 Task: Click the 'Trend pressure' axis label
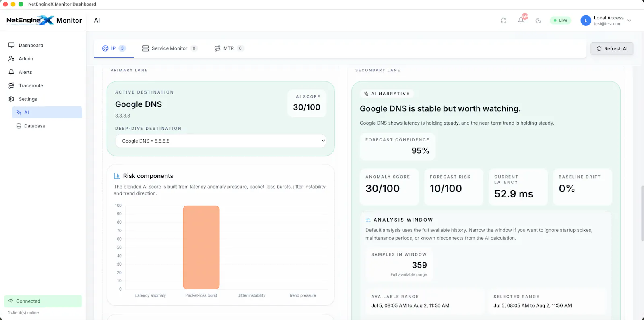[303, 295]
